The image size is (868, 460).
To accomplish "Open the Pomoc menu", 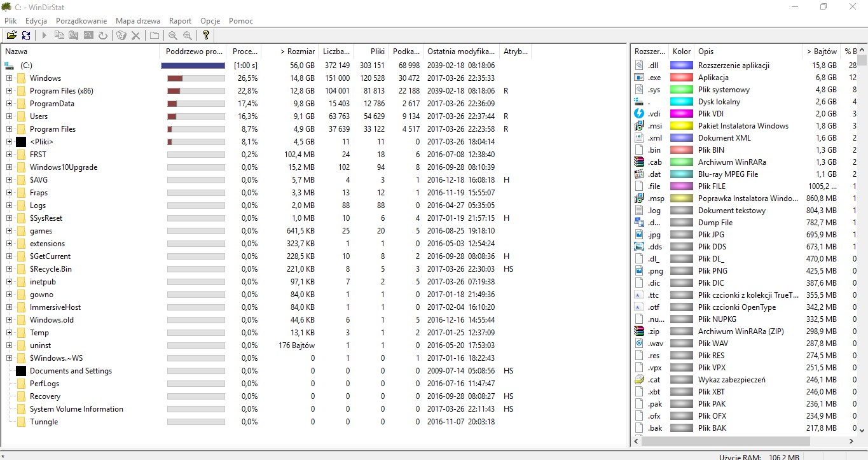I will [241, 21].
